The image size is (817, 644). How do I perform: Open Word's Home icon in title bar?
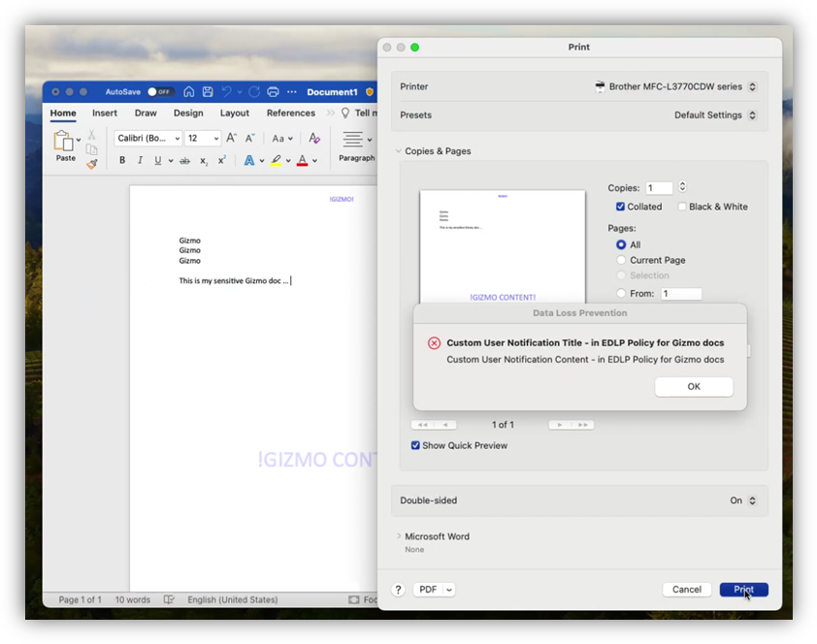(188, 91)
